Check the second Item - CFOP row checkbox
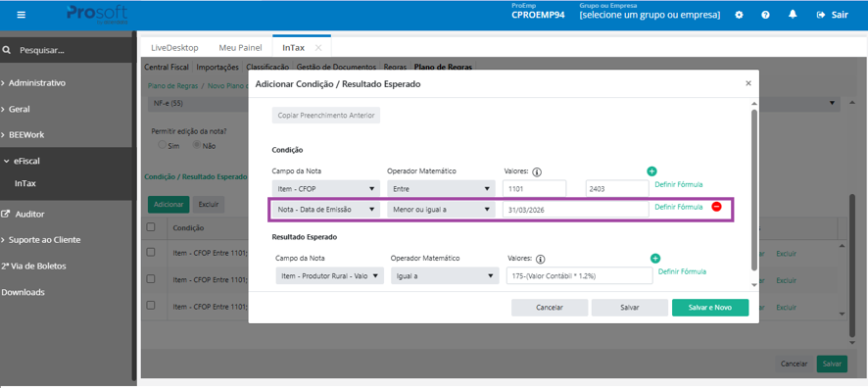This screenshot has width=868, height=388. (x=151, y=278)
